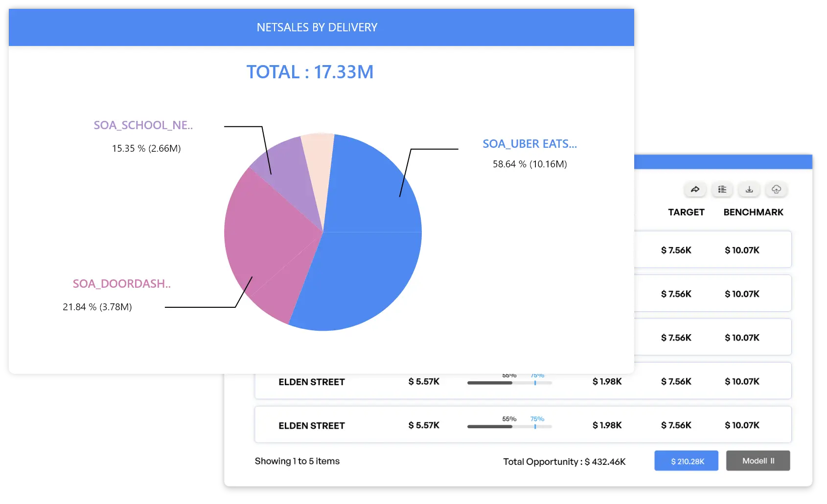Click the blue $ 210.28K button
The height and width of the screenshot is (504, 827).
(x=686, y=461)
